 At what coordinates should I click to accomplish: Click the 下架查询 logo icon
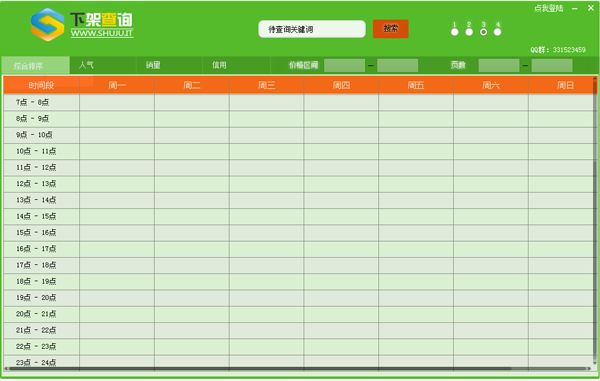coord(47,24)
